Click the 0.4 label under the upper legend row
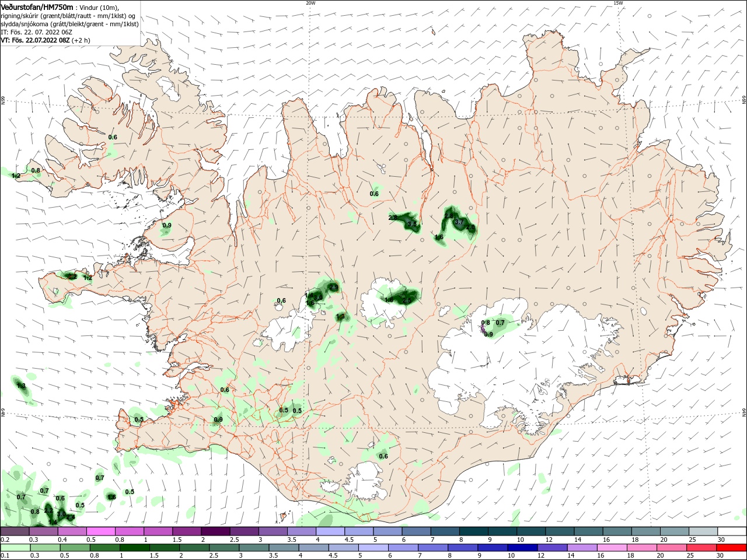Image resolution: width=747 pixels, height=560 pixels. [x=62, y=540]
